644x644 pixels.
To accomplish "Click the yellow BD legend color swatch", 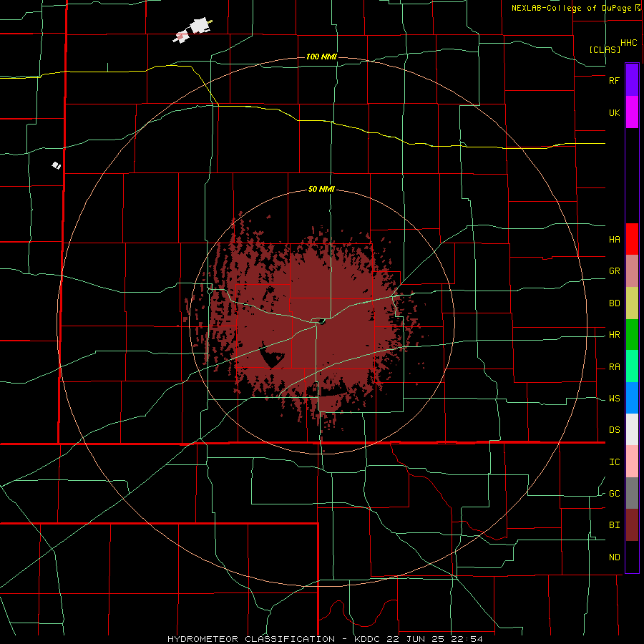I will 632,303.
